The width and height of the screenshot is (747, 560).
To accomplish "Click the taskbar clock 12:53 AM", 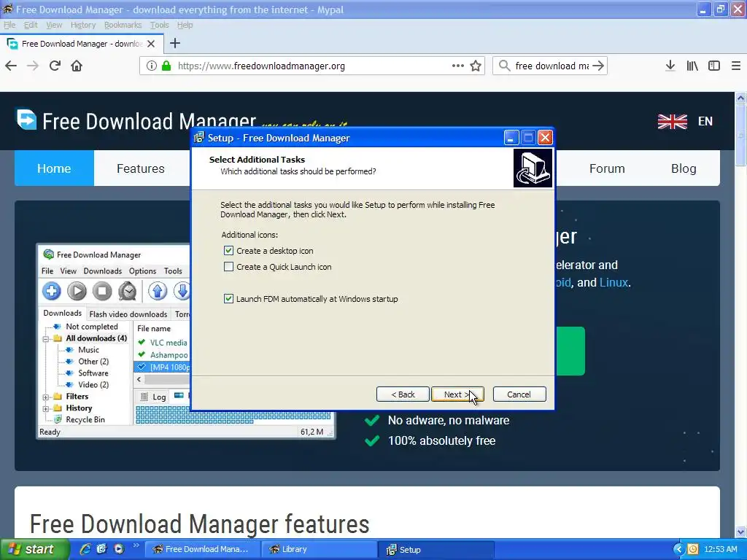I will (x=721, y=549).
